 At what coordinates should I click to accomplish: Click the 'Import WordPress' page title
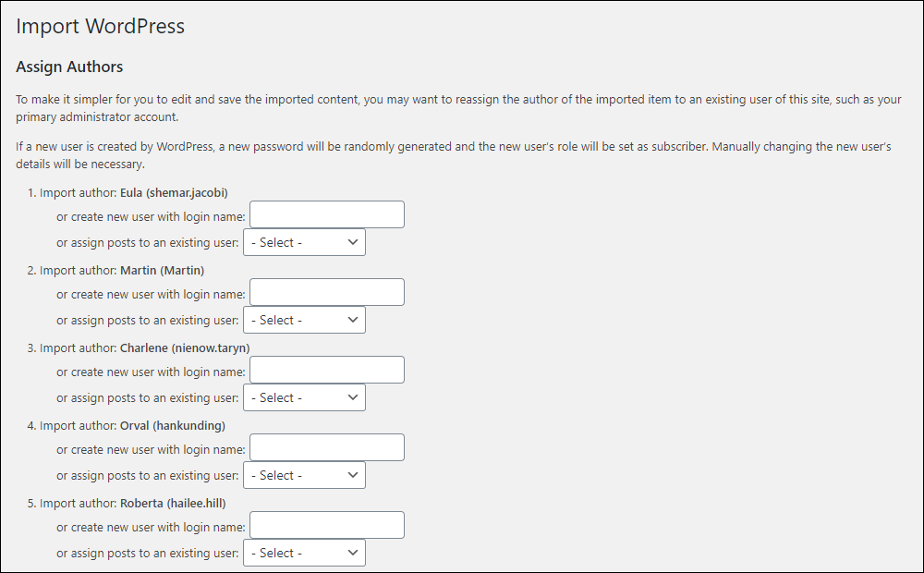(x=100, y=26)
